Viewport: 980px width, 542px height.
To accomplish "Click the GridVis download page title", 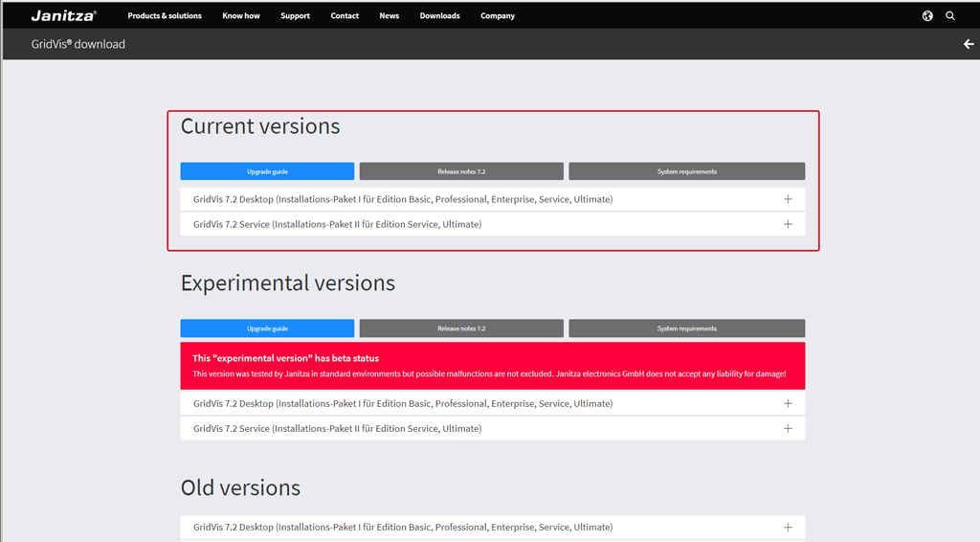I will click(78, 44).
